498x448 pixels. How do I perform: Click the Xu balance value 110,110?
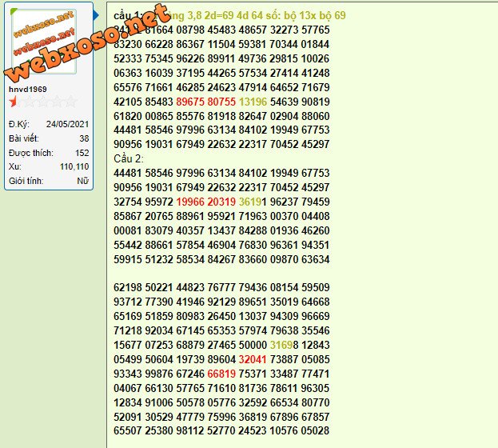[74, 166]
